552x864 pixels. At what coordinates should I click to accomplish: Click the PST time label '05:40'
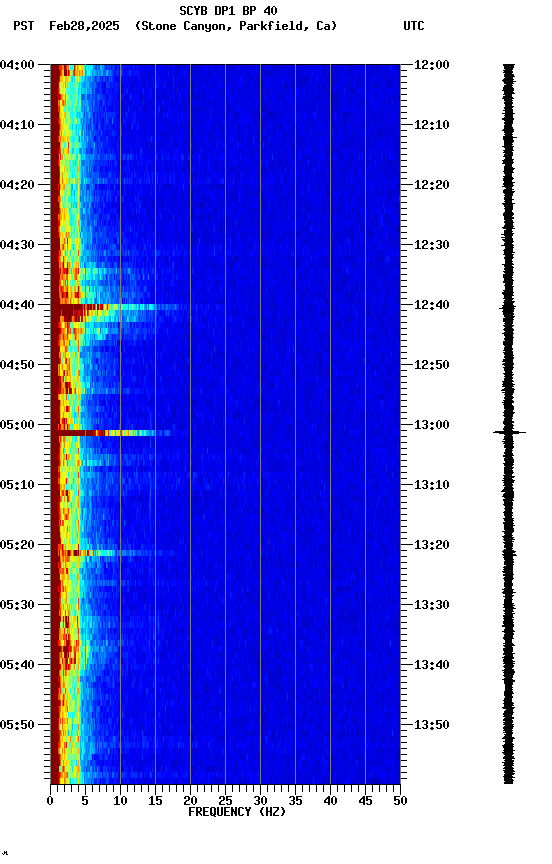pos(17,666)
